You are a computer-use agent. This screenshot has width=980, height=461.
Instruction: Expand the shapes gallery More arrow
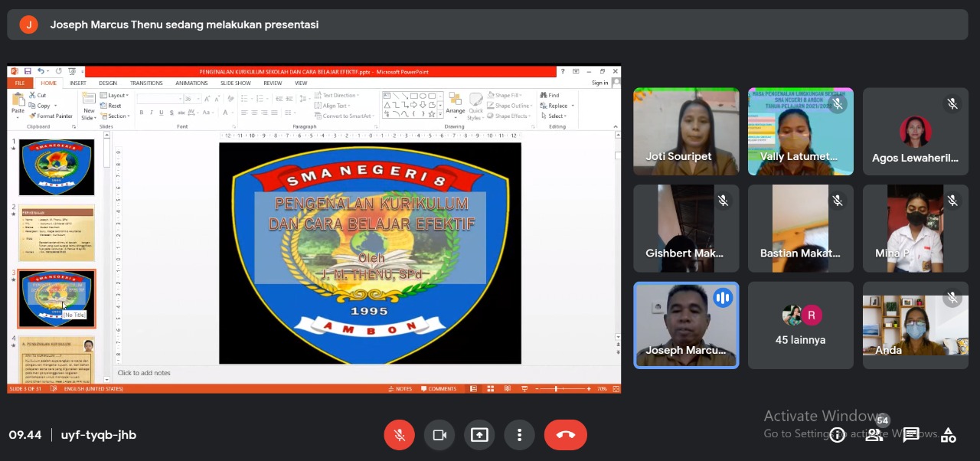pos(440,115)
